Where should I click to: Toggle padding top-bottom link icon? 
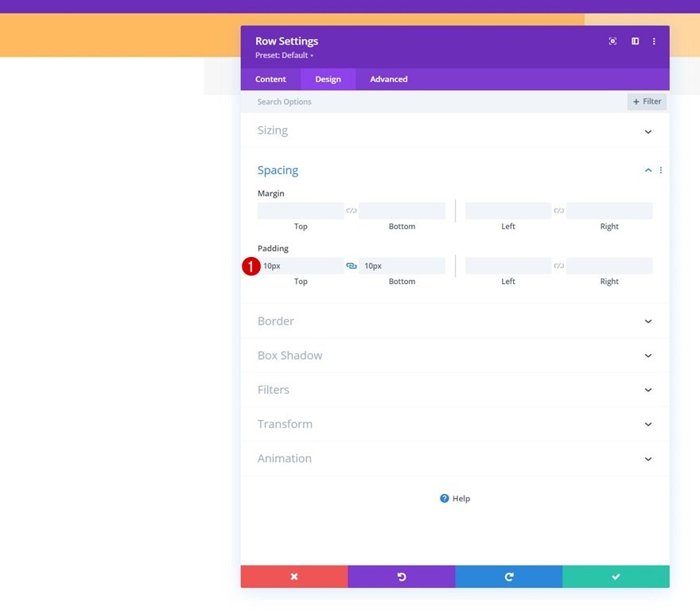[x=352, y=266]
